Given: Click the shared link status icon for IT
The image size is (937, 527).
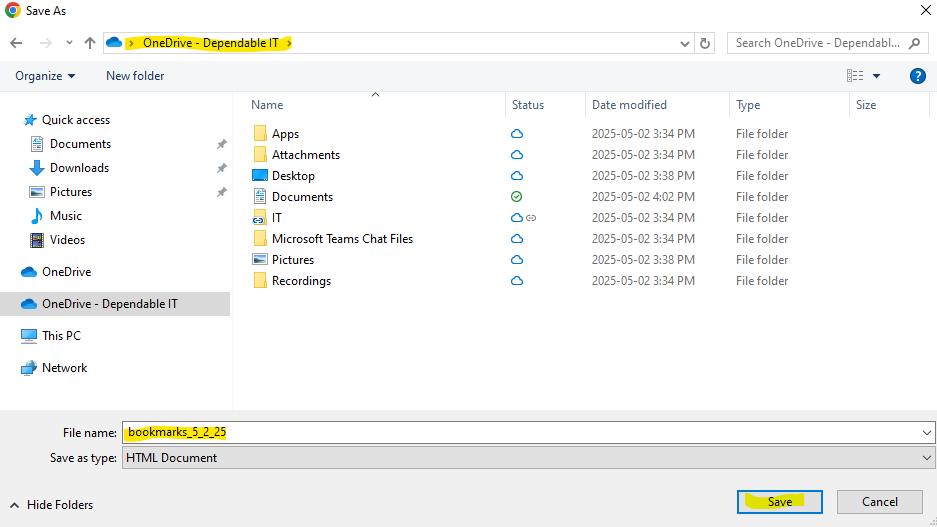Looking at the screenshot, I should (x=531, y=218).
